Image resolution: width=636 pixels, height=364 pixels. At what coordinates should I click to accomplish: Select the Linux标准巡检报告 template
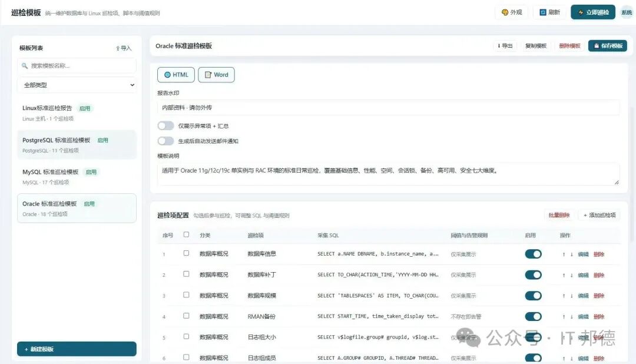point(77,113)
